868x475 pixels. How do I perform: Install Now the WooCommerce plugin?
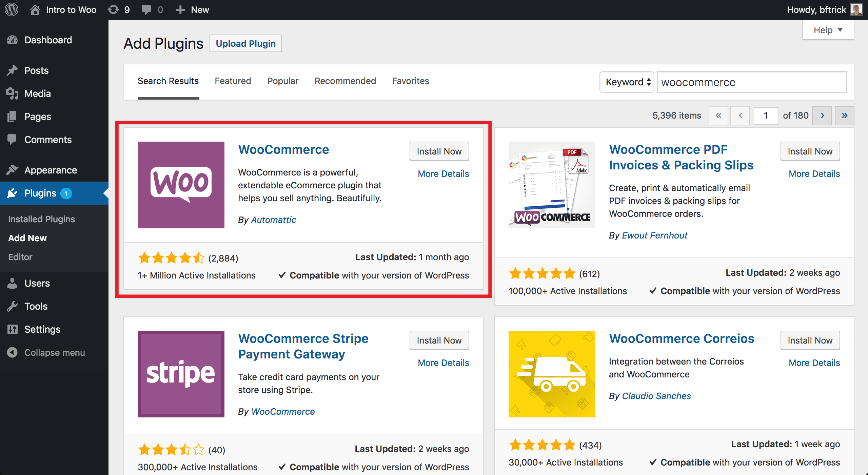click(x=439, y=151)
